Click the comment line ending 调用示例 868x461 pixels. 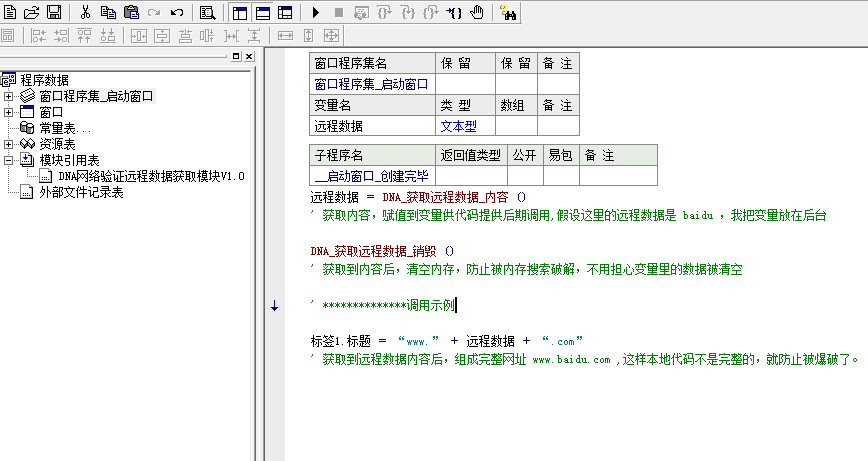pos(383,305)
